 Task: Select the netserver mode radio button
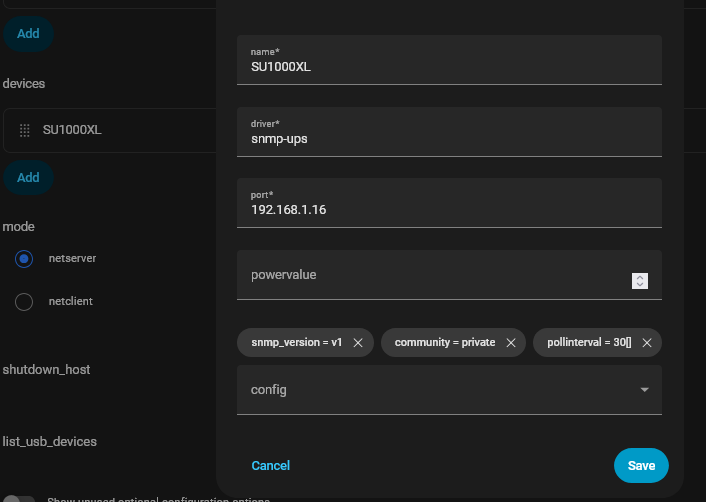point(24,259)
